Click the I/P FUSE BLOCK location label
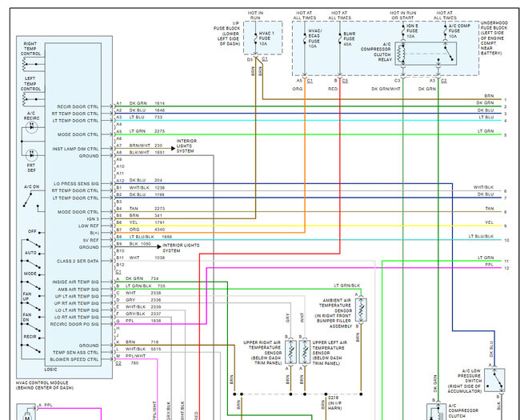The width and height of the screenshot is (520, 420). pyautogui.click(x=227, y=33)
